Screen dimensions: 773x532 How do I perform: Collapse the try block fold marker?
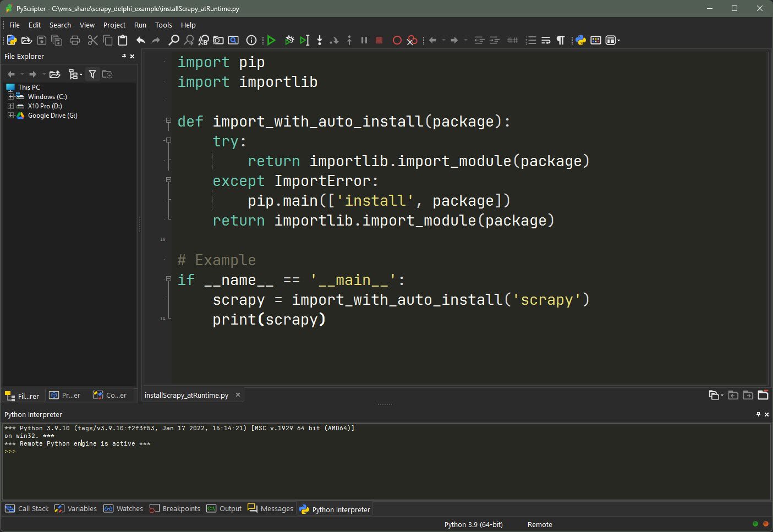point(168,140)
